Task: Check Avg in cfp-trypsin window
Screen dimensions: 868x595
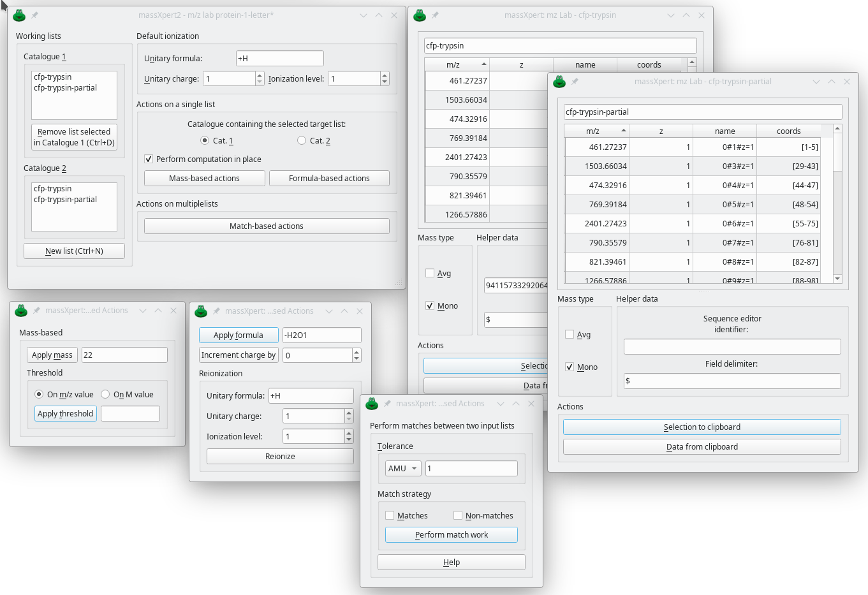Action: [x=430, y=273]
